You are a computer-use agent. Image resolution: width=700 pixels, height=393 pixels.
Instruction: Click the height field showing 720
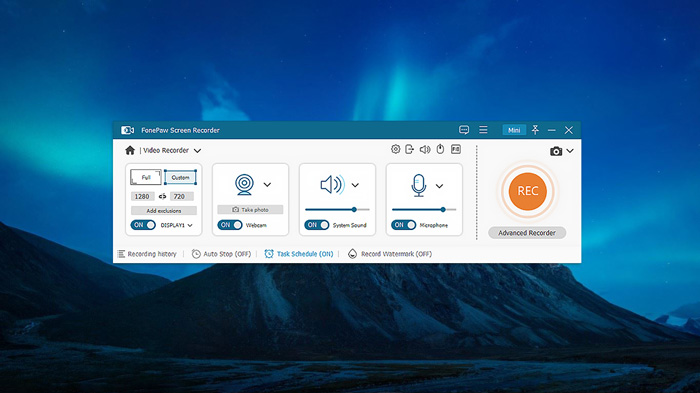tap(181, 196)
